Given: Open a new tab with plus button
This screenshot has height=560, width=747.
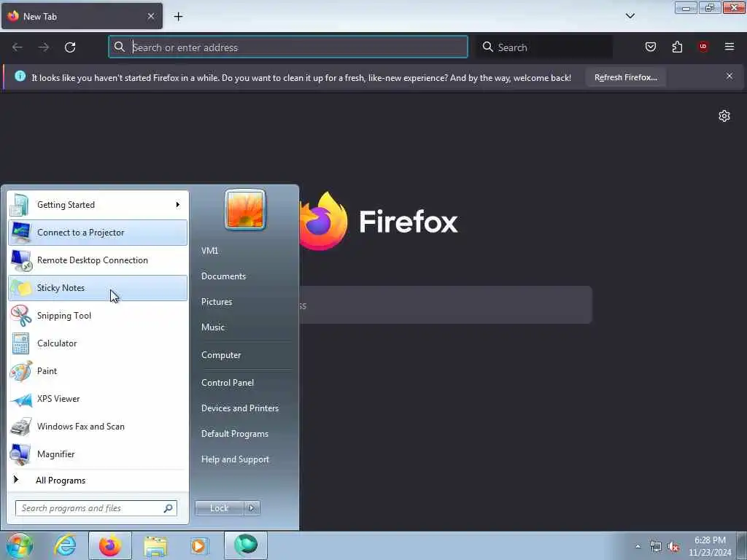Looking at the screenshot, I should (178, 17).
